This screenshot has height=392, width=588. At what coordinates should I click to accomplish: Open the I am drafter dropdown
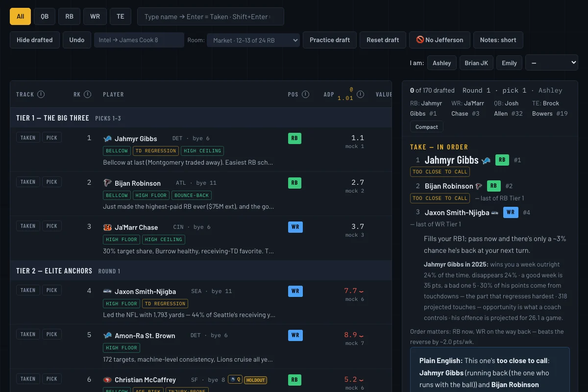551,63
